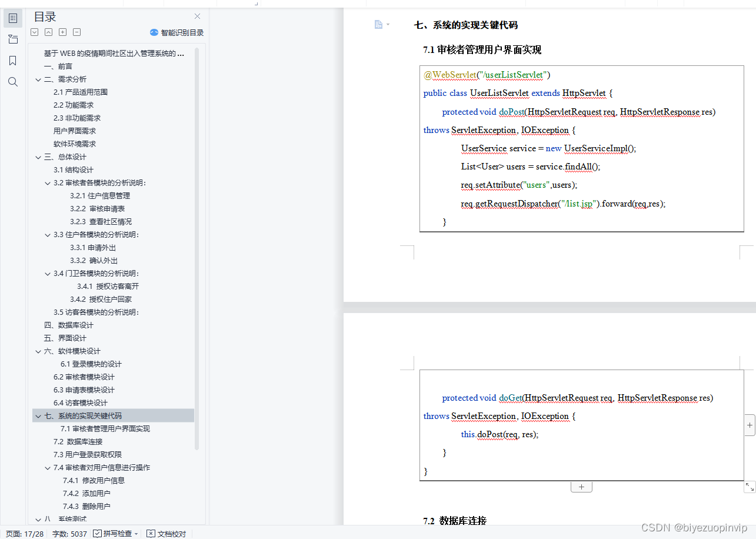Click 智能识别目录 smart detect button
Image resolution: width=756 pixels, height=539 pixels.
click(x=176, y=32)
